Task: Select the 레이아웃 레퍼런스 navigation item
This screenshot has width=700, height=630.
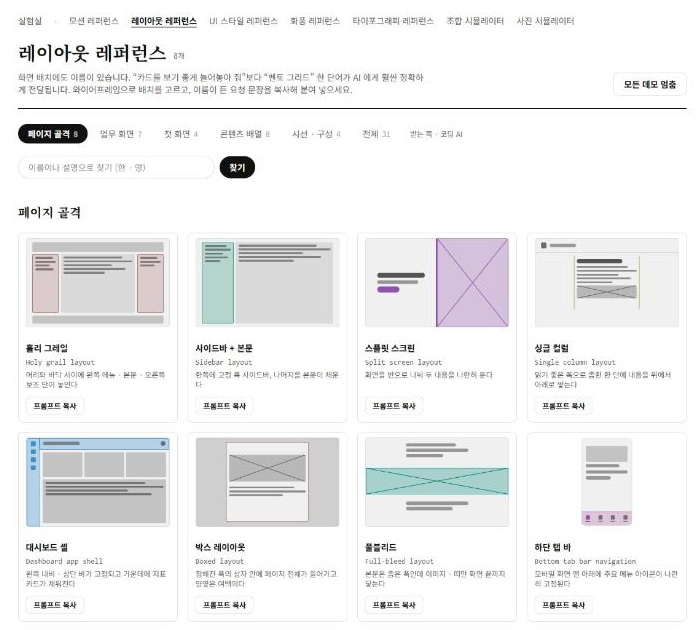Action: (164, 21)
